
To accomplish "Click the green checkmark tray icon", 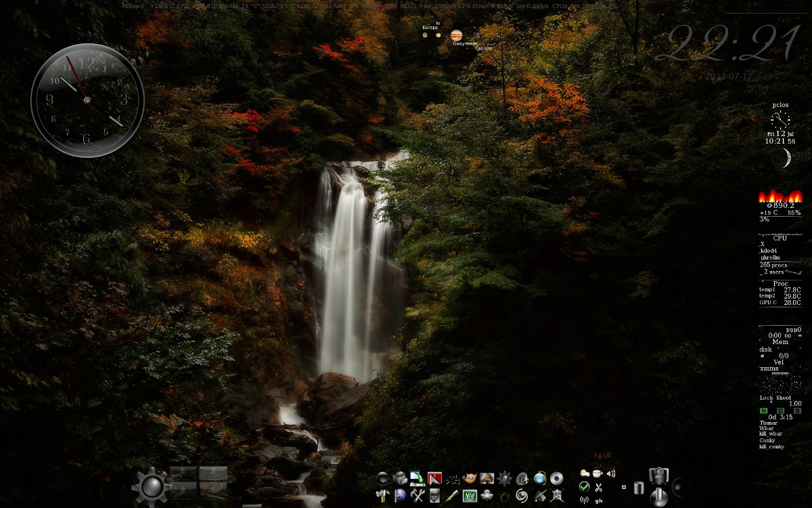I will pyautogui.click(x=584, y=487).
